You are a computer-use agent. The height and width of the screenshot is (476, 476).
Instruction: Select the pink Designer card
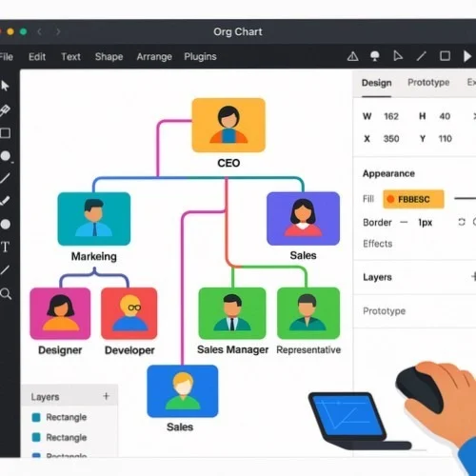(x=60, y=313)
